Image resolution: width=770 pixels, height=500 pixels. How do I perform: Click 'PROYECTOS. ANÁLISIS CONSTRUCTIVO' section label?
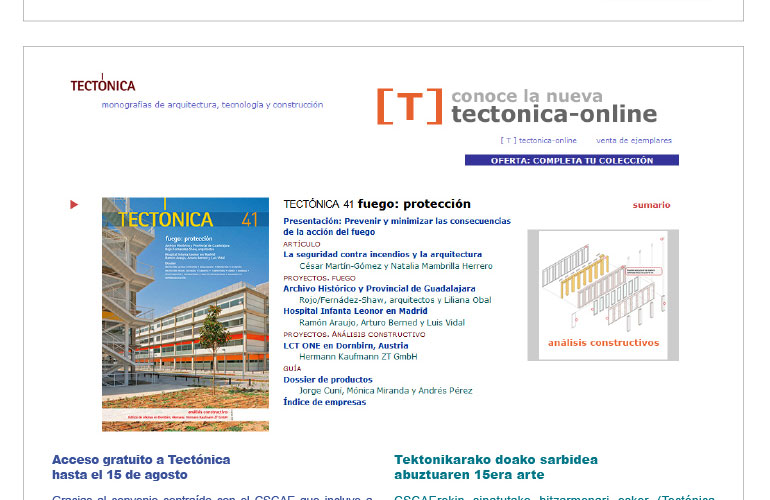354,334
